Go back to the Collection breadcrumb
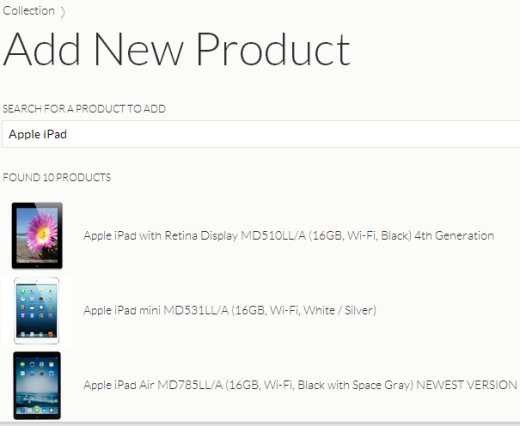Viewport: 520px width, 426px height. (x=29, y=11)
